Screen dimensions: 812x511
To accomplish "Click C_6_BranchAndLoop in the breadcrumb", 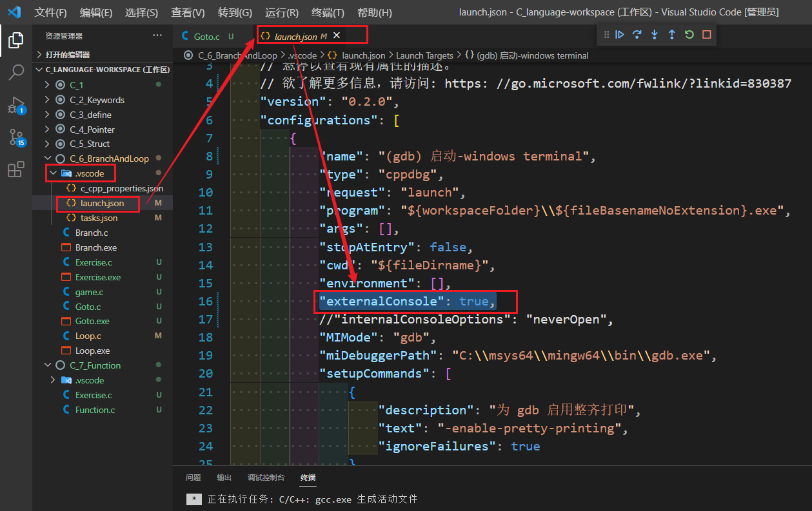I will (237, 56).
